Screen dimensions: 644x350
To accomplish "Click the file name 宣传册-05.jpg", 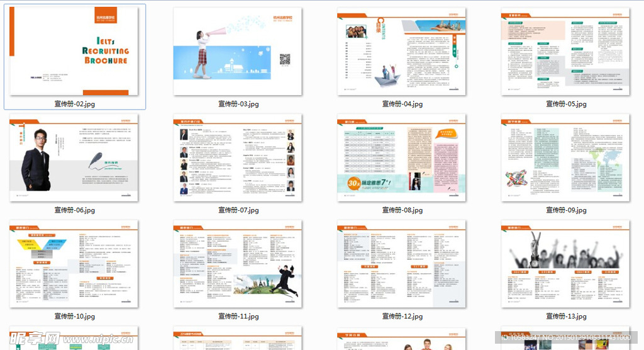I will coord(567,104).
